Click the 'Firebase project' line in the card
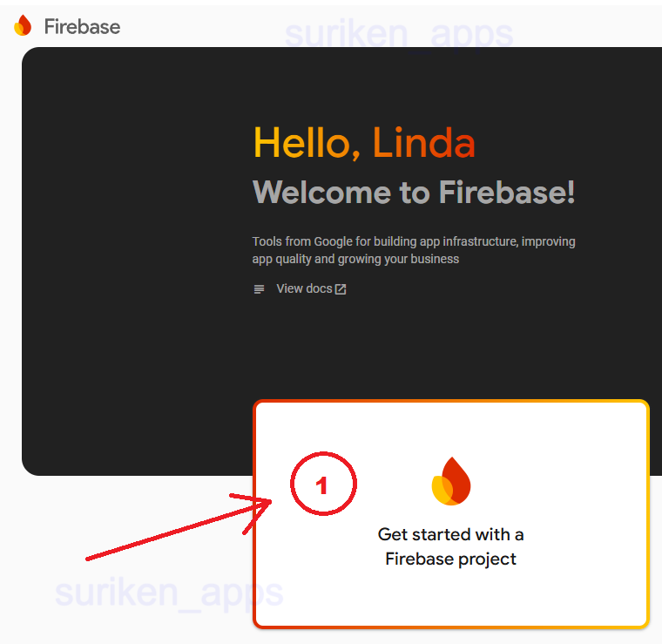 tap(450, 559)
